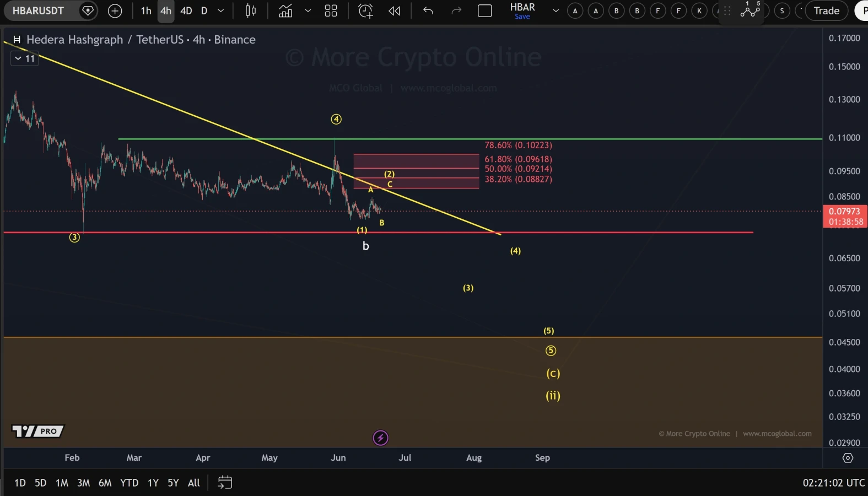The height and width of the screenshot is (496, 868).
Task: Expand the HBAR layout dropdown arrow
Action: (x=556, y=10)
